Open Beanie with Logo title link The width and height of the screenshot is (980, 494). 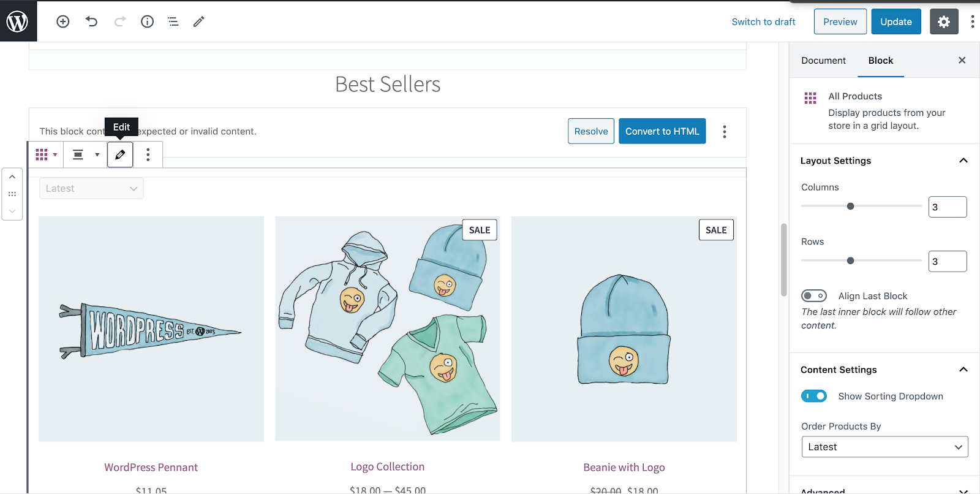pos(624,467)
